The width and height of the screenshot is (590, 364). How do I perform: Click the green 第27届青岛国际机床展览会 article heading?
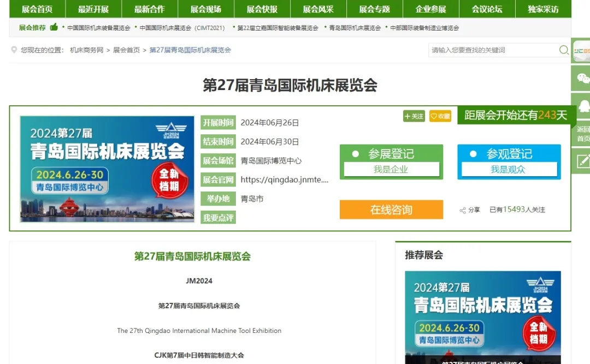tap(192, 256)
